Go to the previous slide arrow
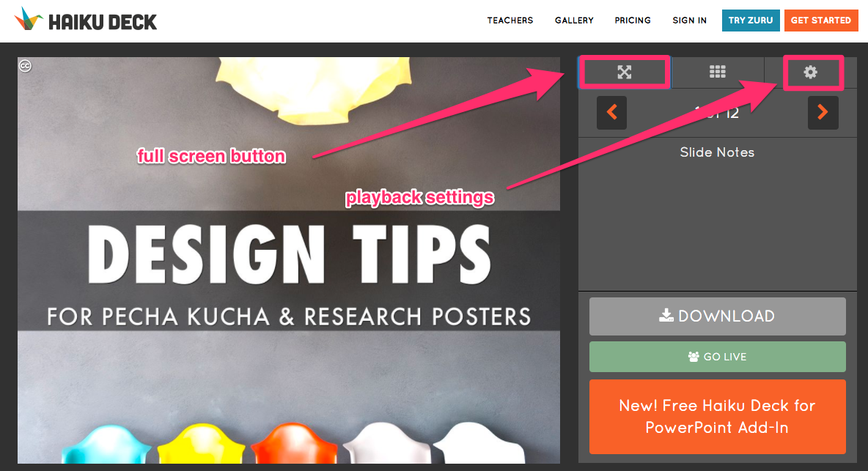 [611, 113]
